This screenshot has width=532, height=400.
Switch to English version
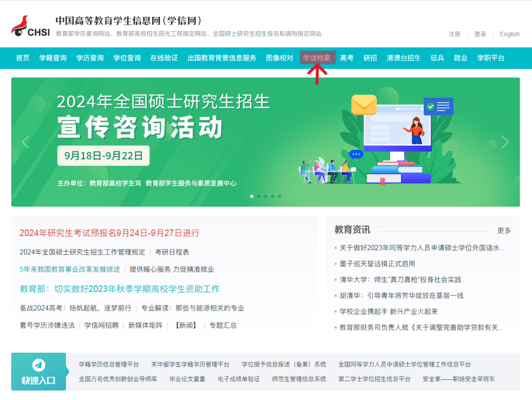coord(509,33)
